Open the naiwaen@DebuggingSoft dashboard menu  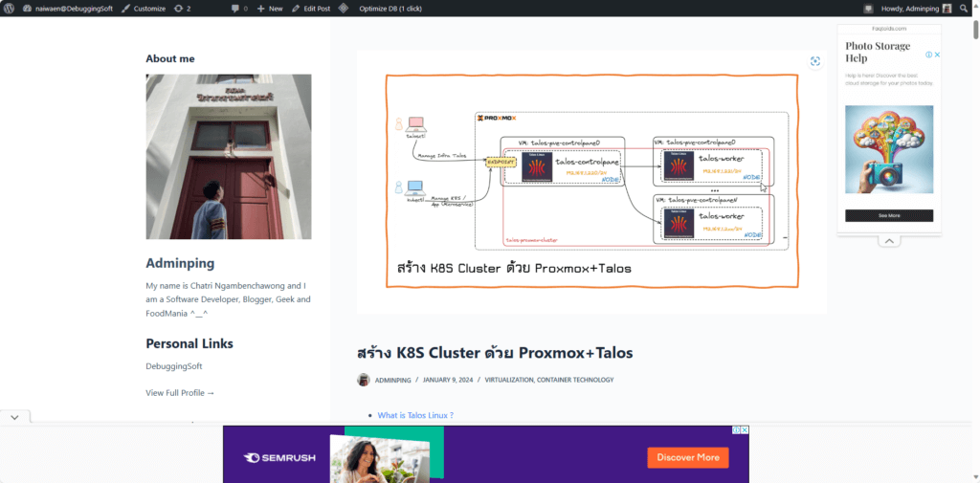pyautogui.click(x=68, y=8)
